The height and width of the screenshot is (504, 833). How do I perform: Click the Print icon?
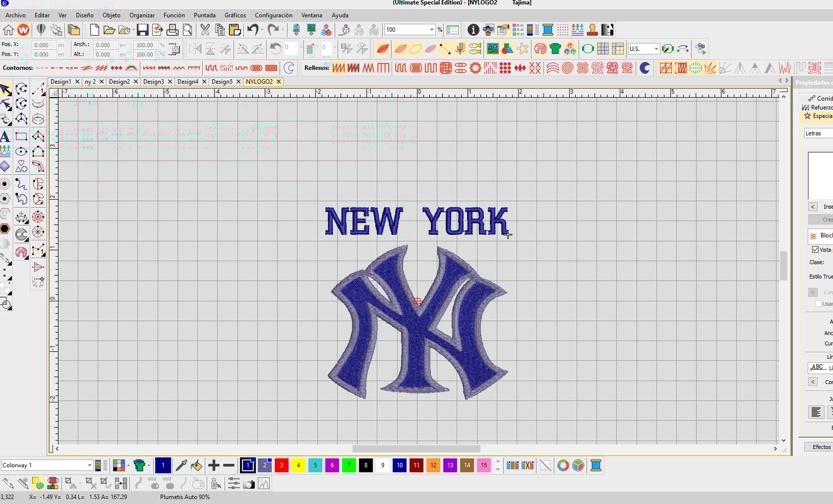click(173, 29)
